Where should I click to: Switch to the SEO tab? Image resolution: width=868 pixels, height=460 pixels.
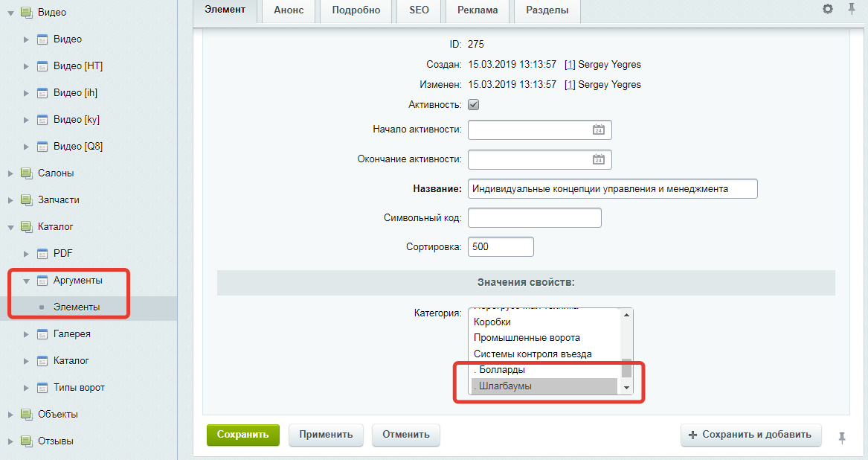click(x=418, y=10)
